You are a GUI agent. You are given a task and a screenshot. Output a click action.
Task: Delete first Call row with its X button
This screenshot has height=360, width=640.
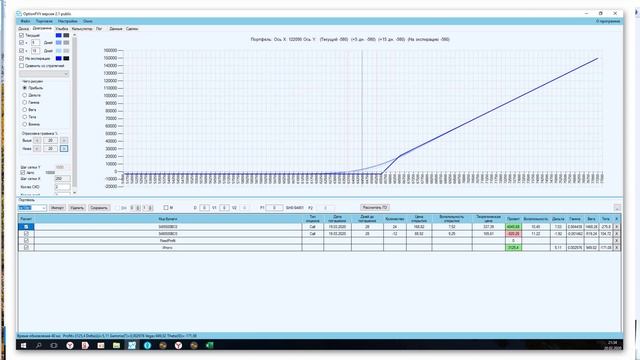coord(616,227)
